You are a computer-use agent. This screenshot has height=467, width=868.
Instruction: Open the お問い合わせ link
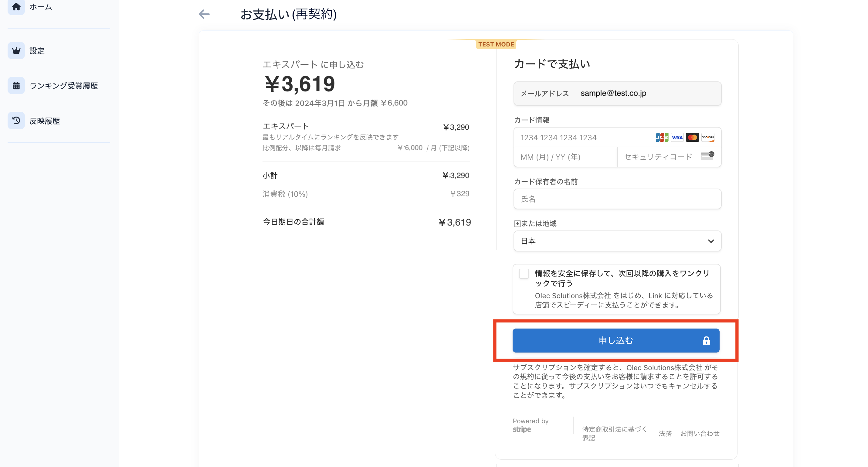[x=700, y=433]
